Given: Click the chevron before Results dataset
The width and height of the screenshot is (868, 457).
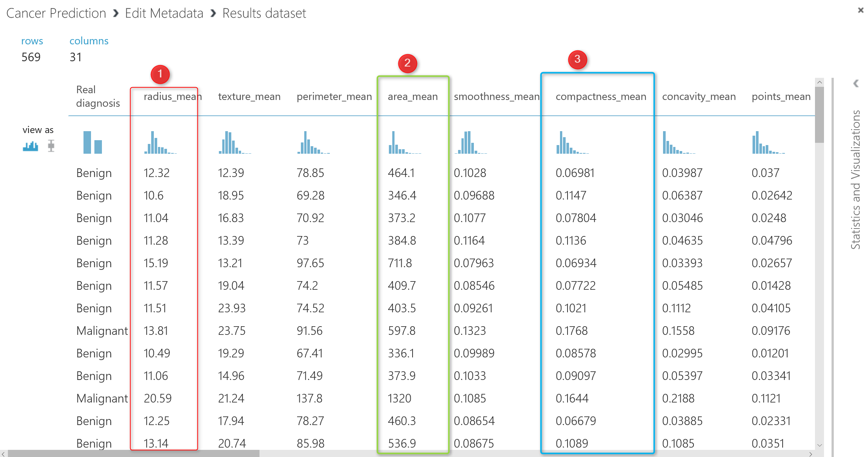Looking at the screenshot, I should click(x=213, y=14).
